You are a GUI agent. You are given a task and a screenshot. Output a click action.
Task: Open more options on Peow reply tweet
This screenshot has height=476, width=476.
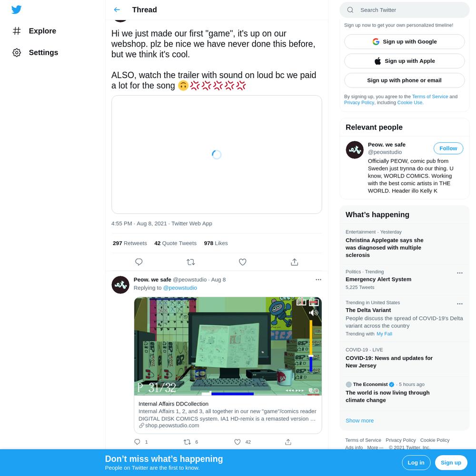click(318, 279)
